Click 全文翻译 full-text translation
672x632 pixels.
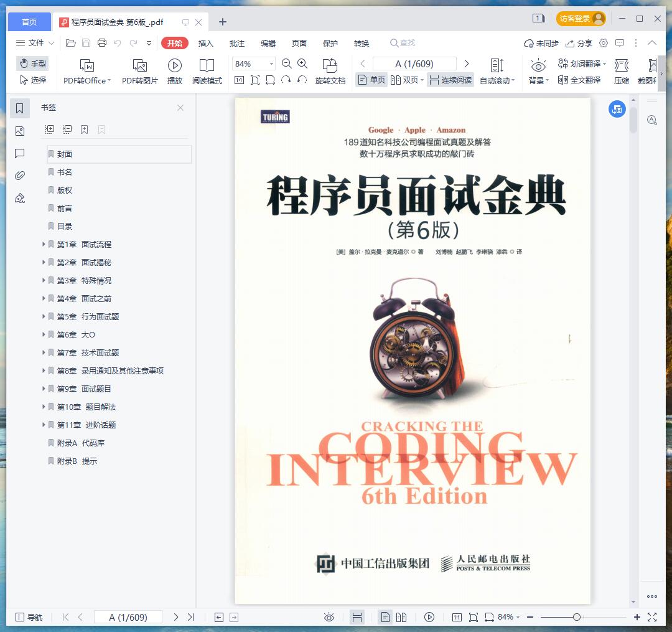(x=579, y=80)
